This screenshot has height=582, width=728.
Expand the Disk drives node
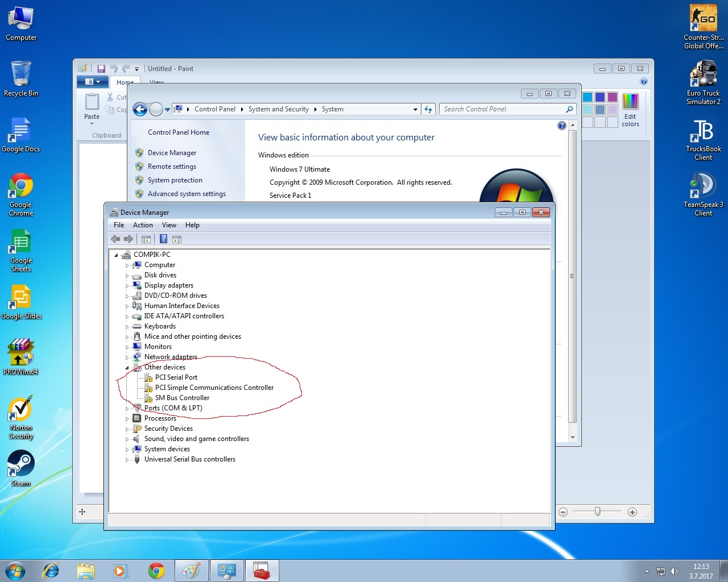click(127, 276)
